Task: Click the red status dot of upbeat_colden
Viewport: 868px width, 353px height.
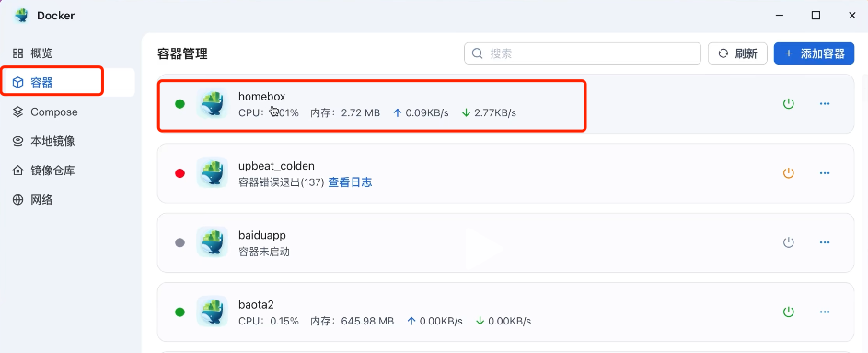Action: tap(179, 173)
